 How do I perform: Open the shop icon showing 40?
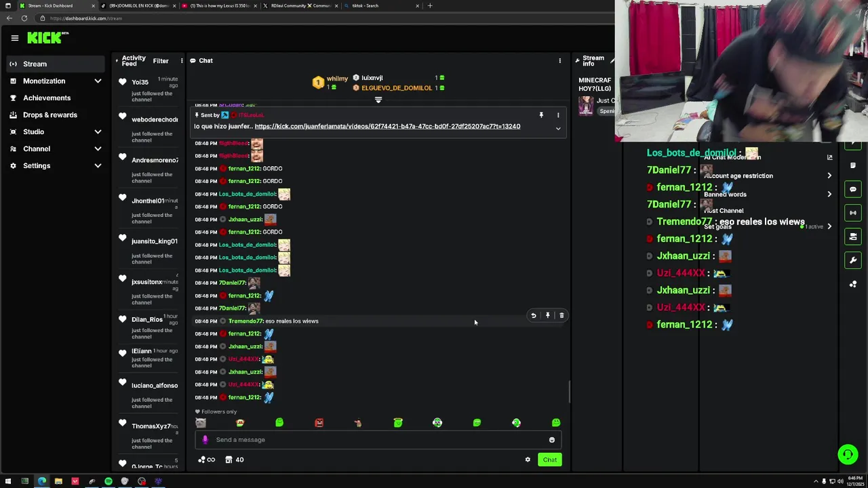point(235,460)
